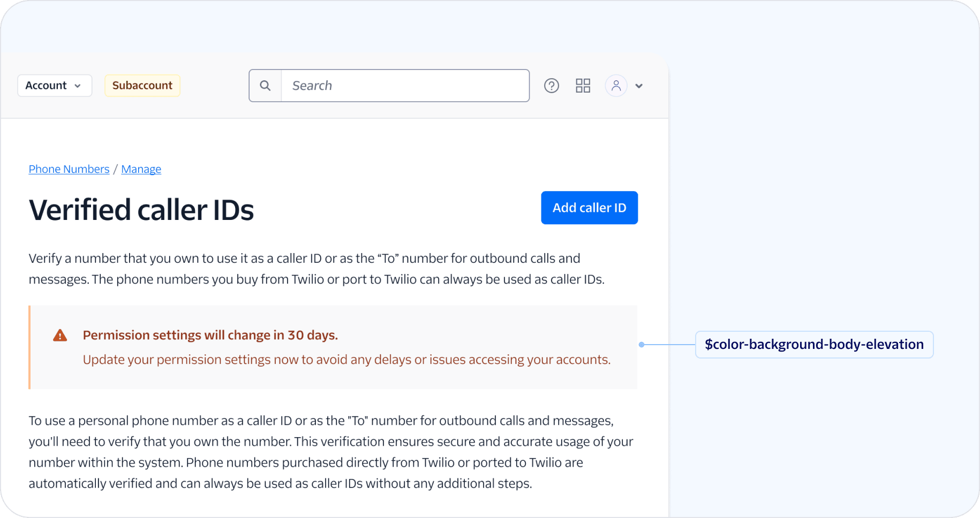Open the Account dropdown
Image resolution: width=980 pixels, height=518 pixels.
pyautogui.click(x=54, y=86)
